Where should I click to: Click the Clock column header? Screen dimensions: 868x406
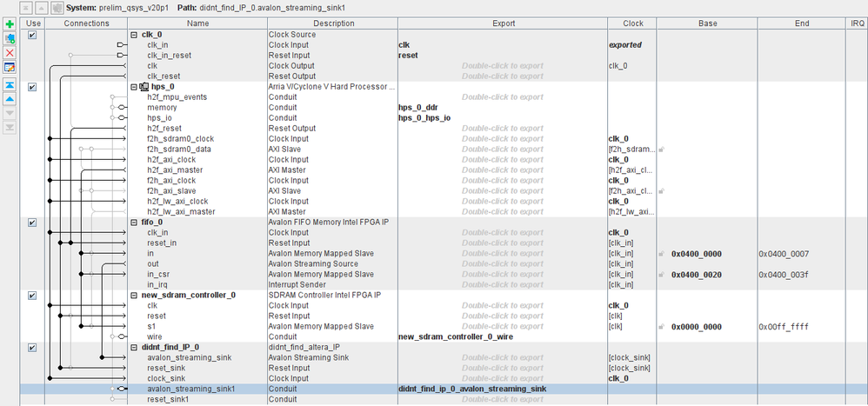click(632, 23)
